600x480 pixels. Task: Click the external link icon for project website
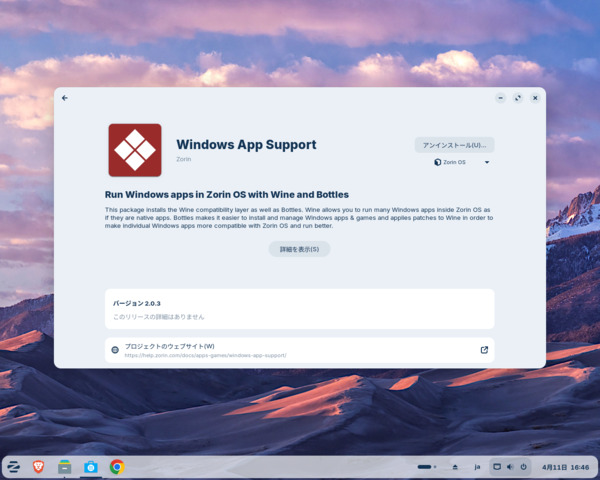point(484,350)
